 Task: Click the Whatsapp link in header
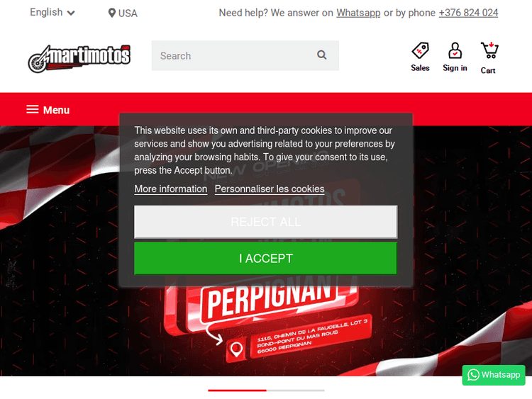[358, 13]
